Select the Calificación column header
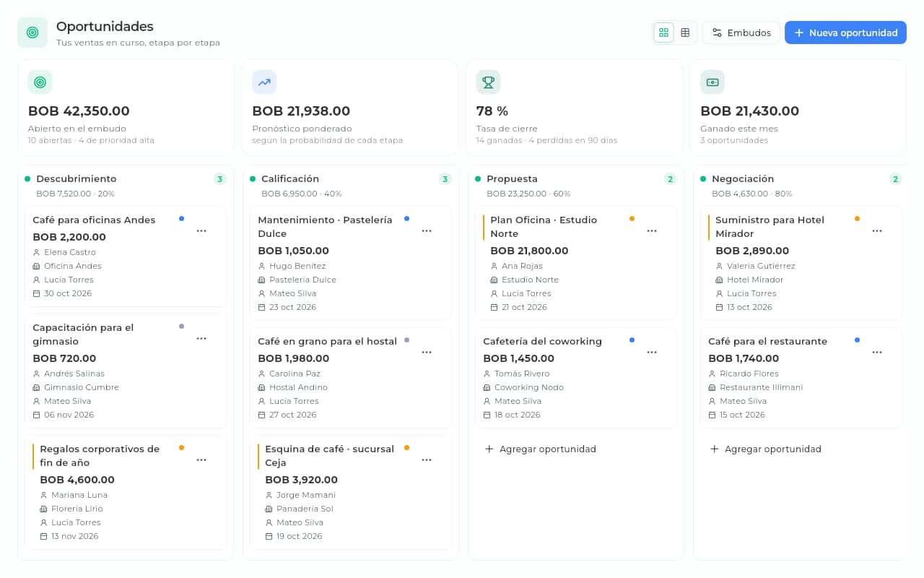Screen dimensions: 924x578 290,178
